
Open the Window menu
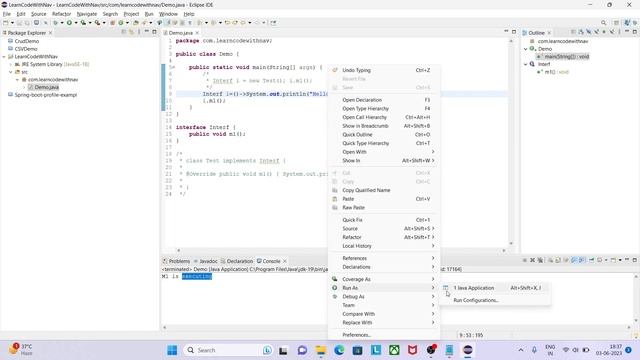[168, 14]
